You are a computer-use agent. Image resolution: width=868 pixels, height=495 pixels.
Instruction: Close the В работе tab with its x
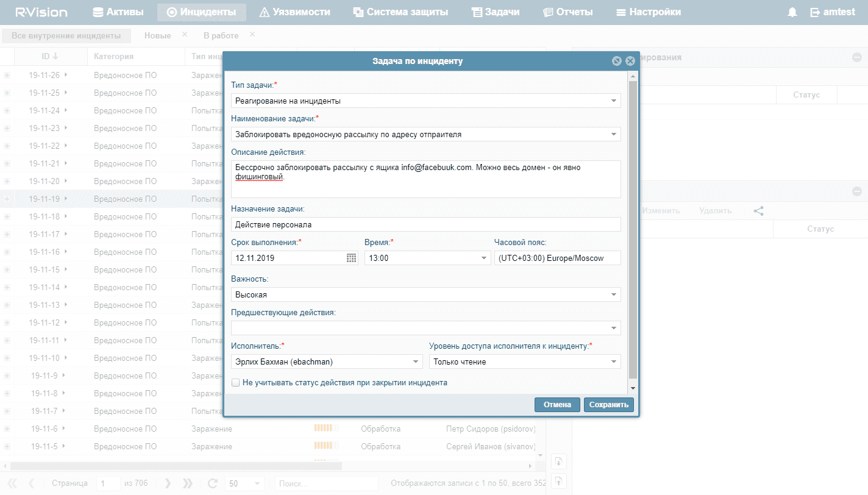tap(252, 35)
